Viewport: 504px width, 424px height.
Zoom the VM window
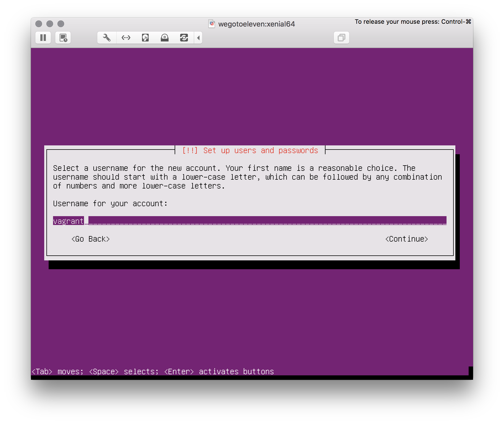point(61,24)
